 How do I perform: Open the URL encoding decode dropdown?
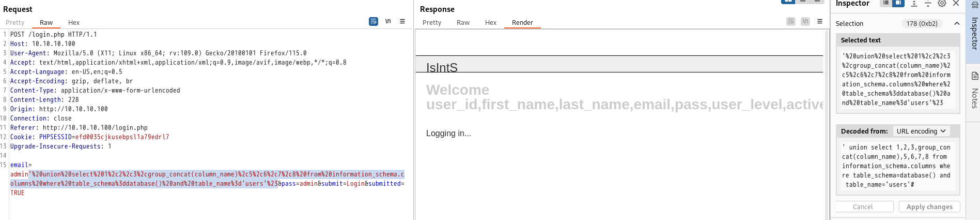click(x=921, y=131)
